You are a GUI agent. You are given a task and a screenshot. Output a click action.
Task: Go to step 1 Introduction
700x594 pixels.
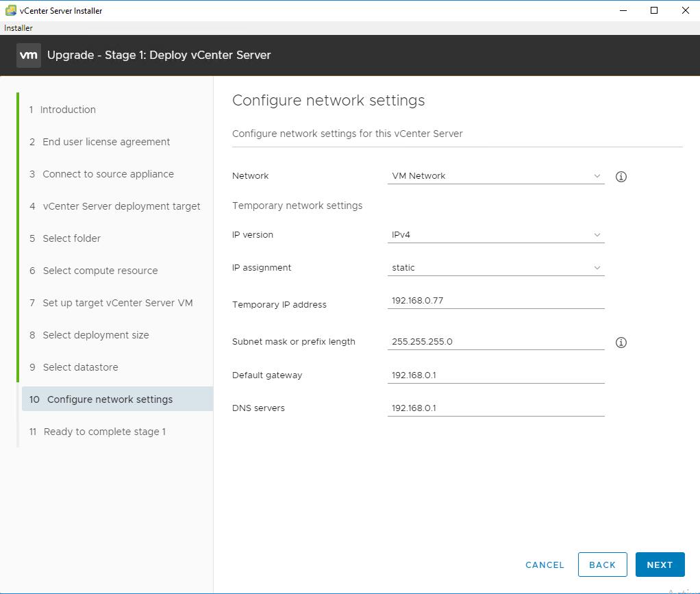[x=62, y=110]
